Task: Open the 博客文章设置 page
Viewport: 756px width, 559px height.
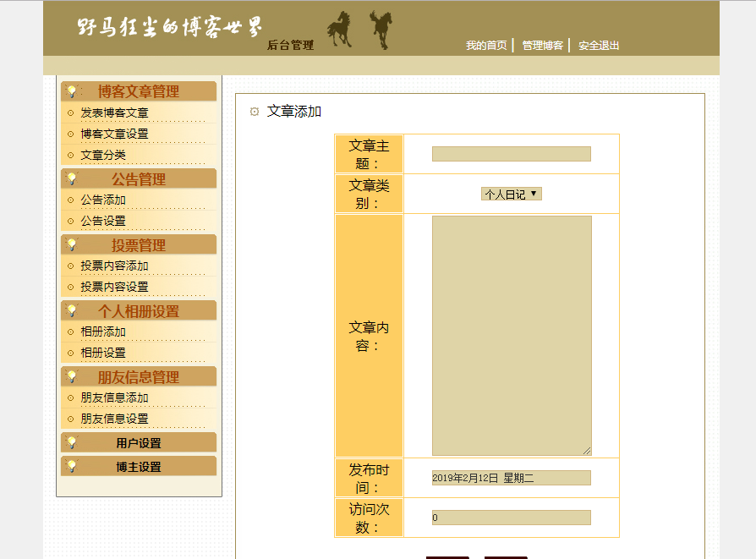Action: coord(114,134)
